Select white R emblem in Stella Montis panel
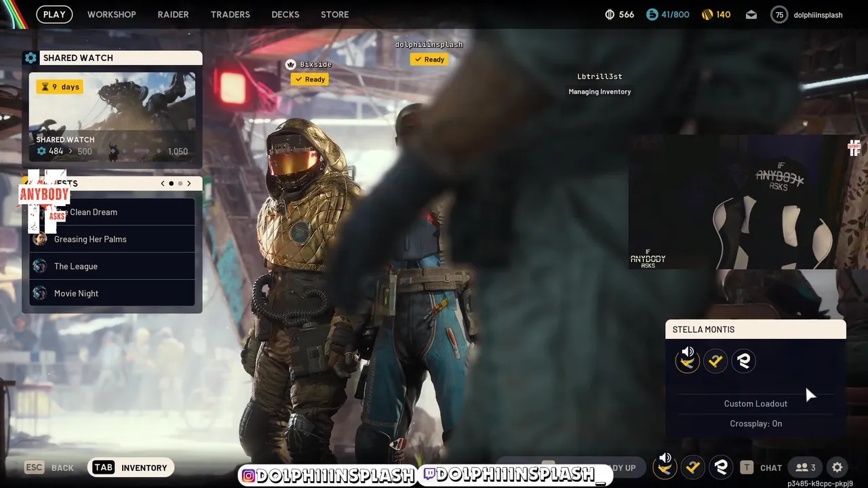Screen dimensions: 868x488 click(744, 361)
